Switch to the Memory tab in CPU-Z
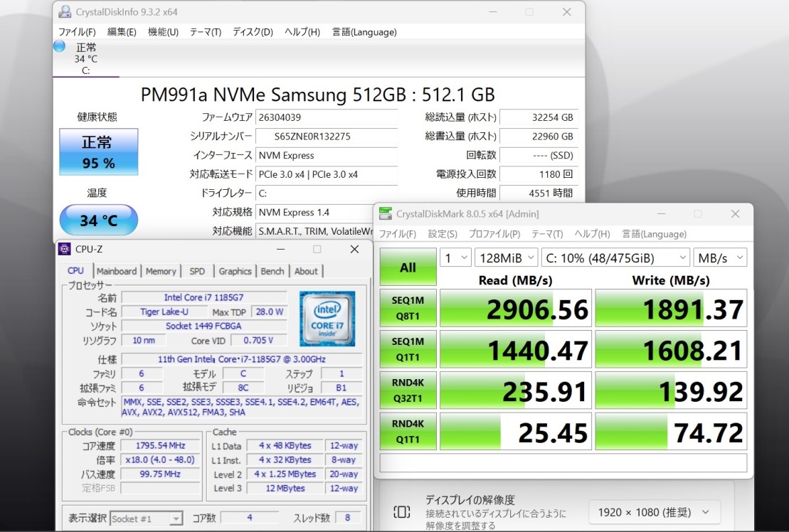789x532 pixels. click(161, 271)
